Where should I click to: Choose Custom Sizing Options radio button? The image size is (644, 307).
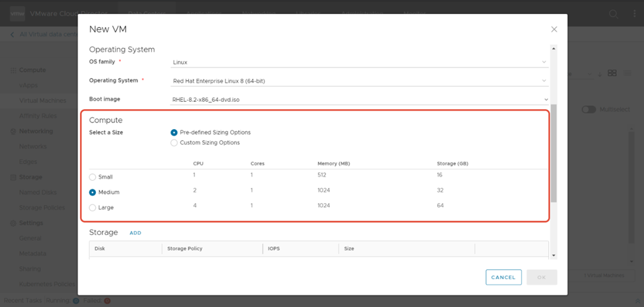175,142
